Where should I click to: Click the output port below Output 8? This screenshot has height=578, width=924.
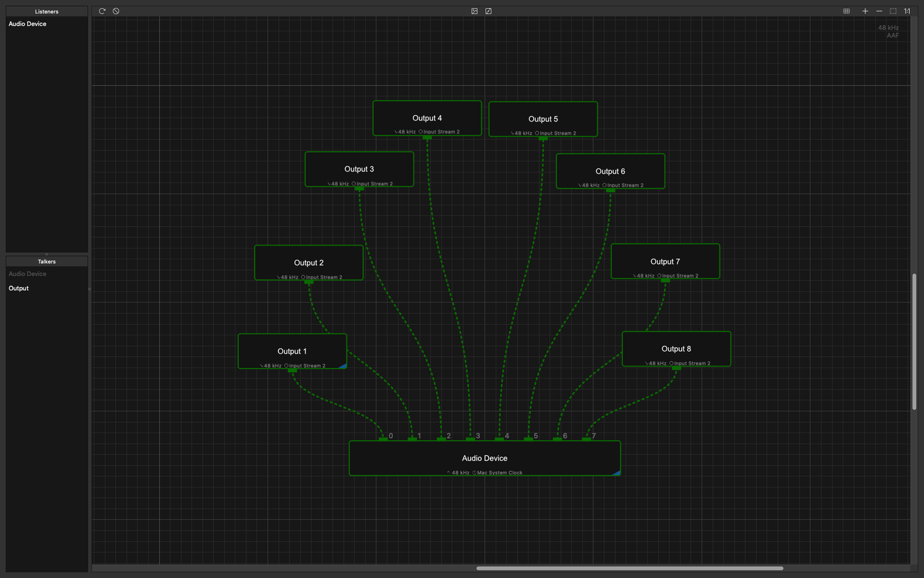click(x=676, y=368)
